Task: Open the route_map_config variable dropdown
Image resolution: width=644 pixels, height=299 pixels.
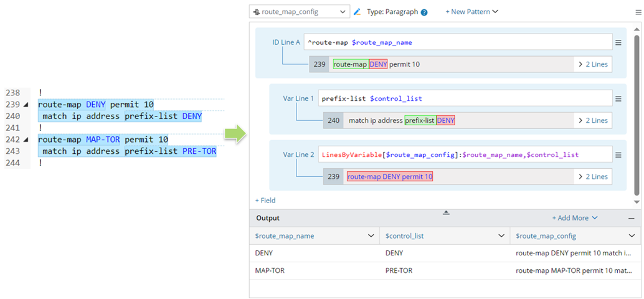Action: (x=299, y=12)
